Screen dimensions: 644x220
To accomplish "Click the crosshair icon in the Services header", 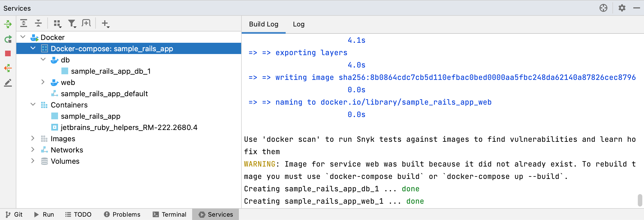I will click(603, 8).
